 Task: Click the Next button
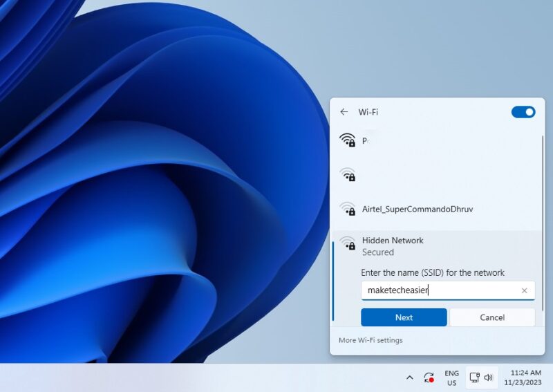(x=404, y=317)
